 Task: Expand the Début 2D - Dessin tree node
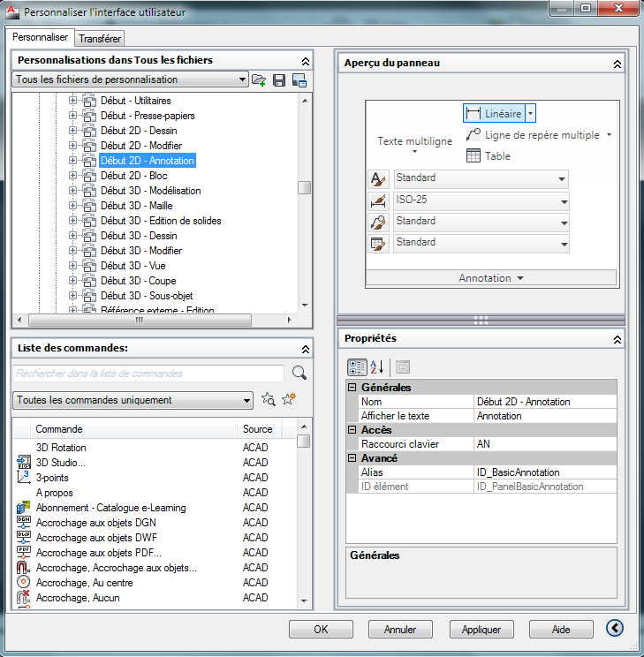point(73,131)
